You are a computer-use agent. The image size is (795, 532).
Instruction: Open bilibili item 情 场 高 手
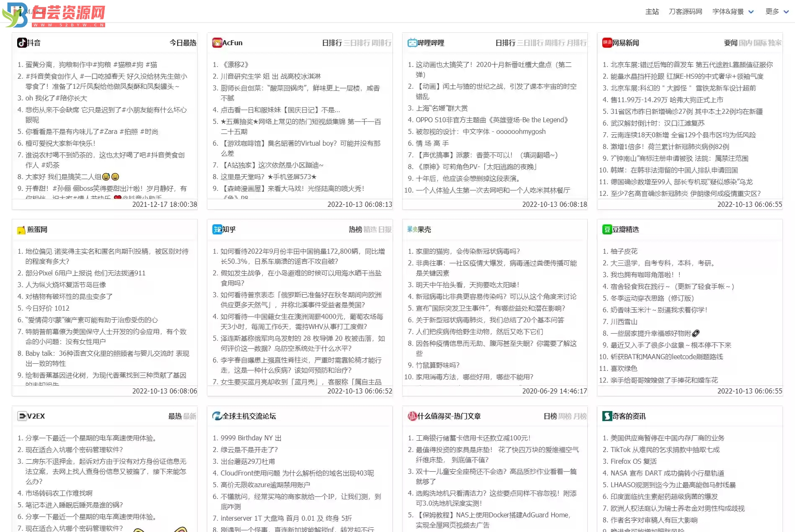[432, 143]
